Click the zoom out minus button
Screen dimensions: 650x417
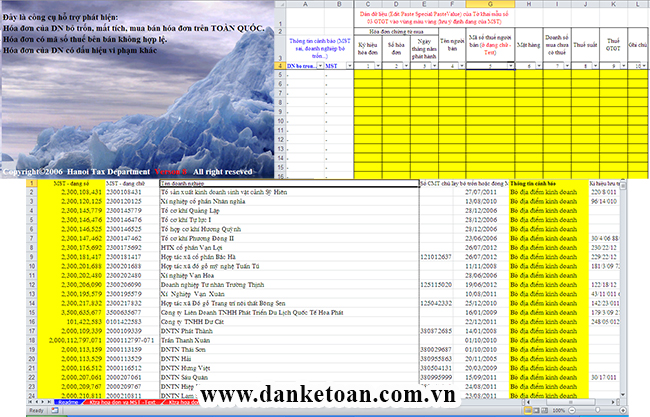click(572, 410)
